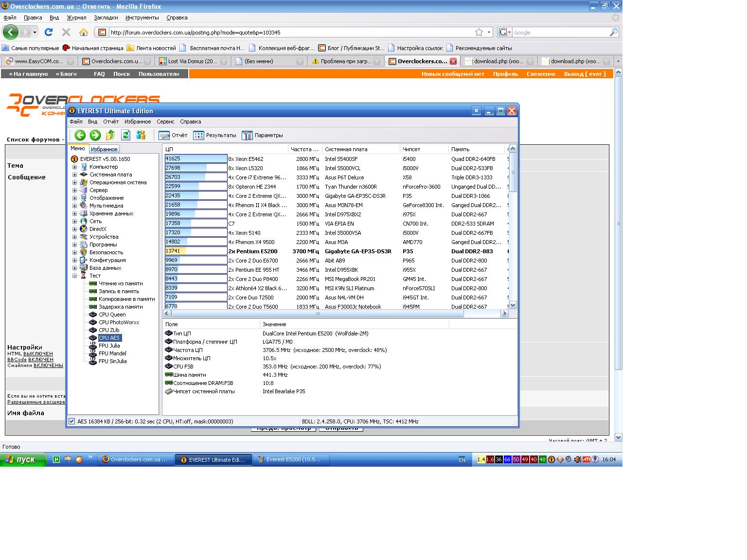Click the results list vertical scrollbar
Viewport: 747px width, 560px height.
click(x=513, y=227)
